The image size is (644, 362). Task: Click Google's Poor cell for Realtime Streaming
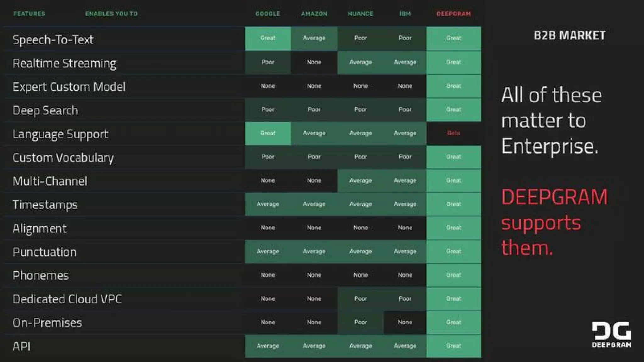point(268,62)
